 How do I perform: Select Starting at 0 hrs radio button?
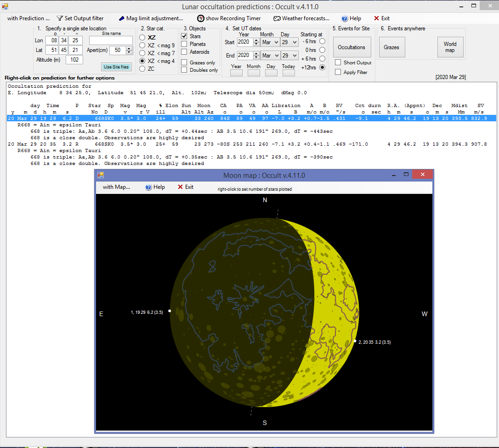[322, 50]
